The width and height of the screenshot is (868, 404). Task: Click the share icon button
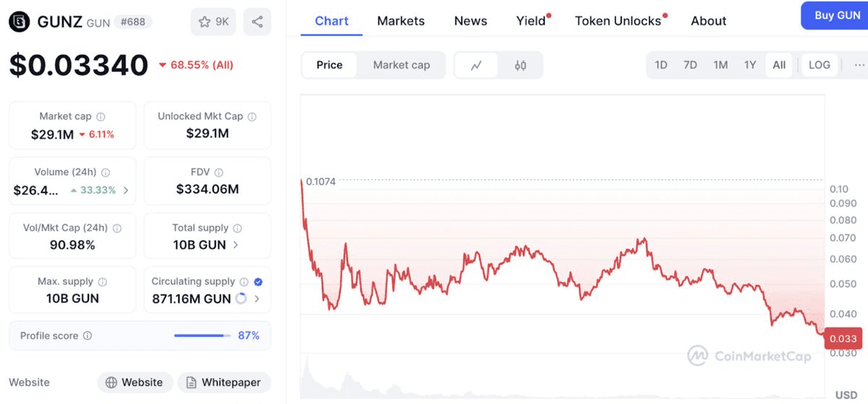coord(257,22)
